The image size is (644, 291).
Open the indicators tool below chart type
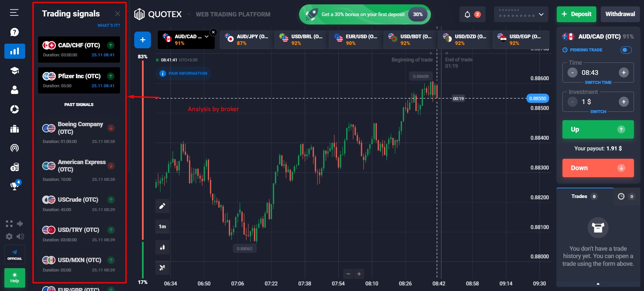[x=162, y=268]
